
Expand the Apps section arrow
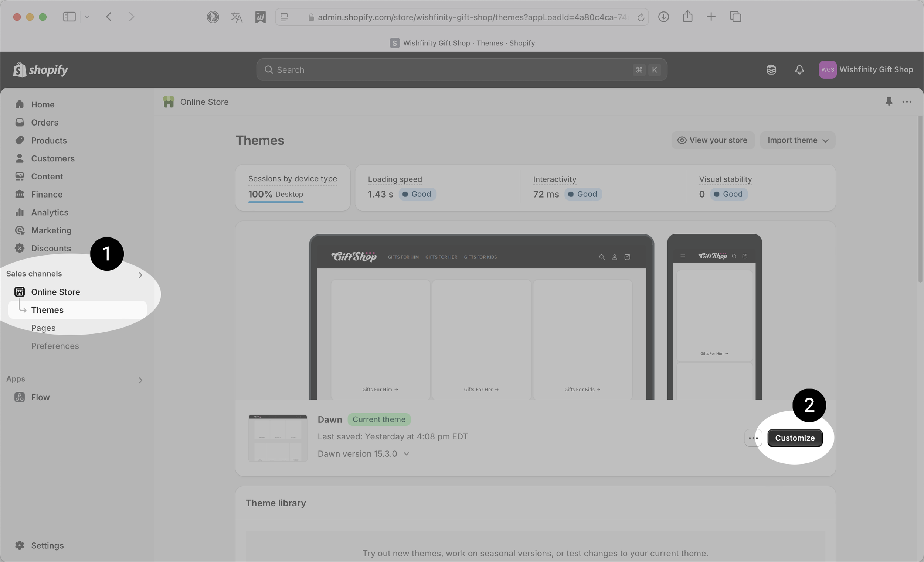tap(140, 380)
